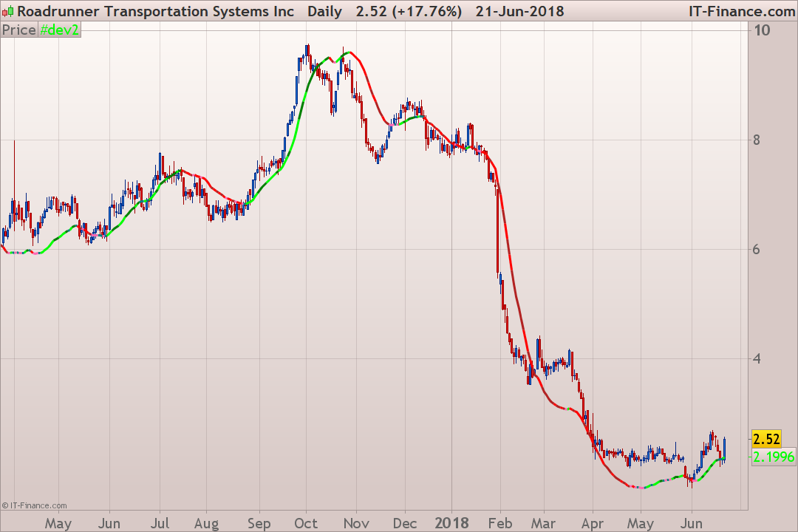Click the Dec month label on time axis
798x532 pixels.
click(x=405, y=523)
